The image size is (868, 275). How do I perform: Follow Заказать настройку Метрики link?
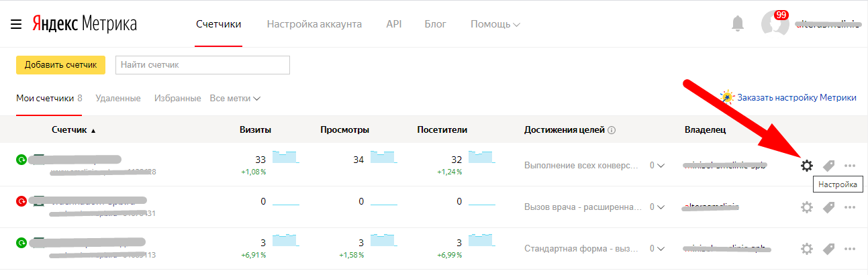tap(796, 97)
